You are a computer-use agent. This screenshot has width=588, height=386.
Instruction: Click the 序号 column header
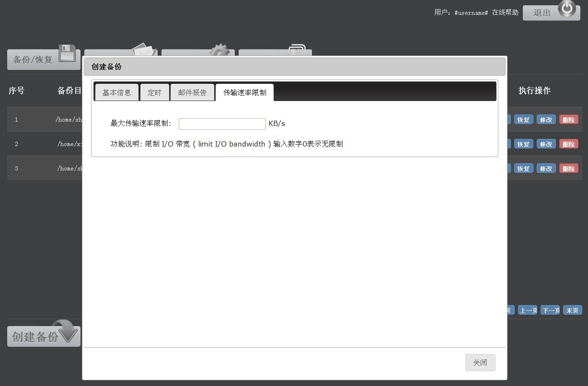(x=16, y=91)
